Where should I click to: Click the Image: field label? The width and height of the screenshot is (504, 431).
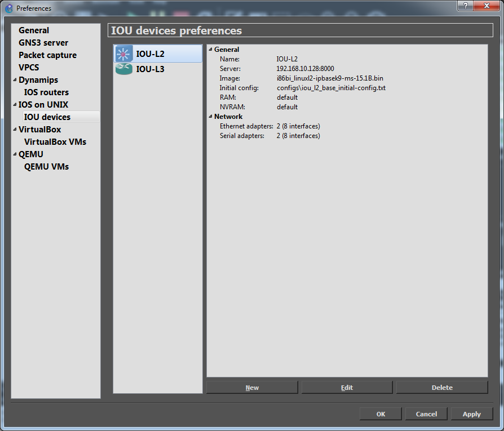pos(230,78)
